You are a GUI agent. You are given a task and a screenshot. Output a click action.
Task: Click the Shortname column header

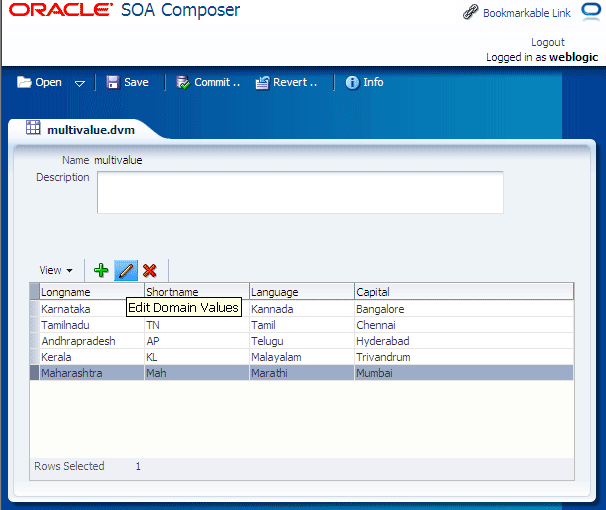(197, 292)
